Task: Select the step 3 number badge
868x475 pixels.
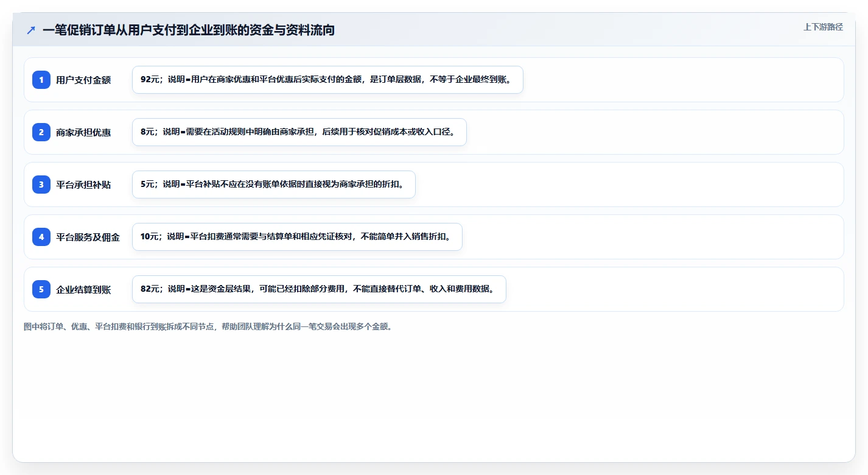Action: [41, 185]
